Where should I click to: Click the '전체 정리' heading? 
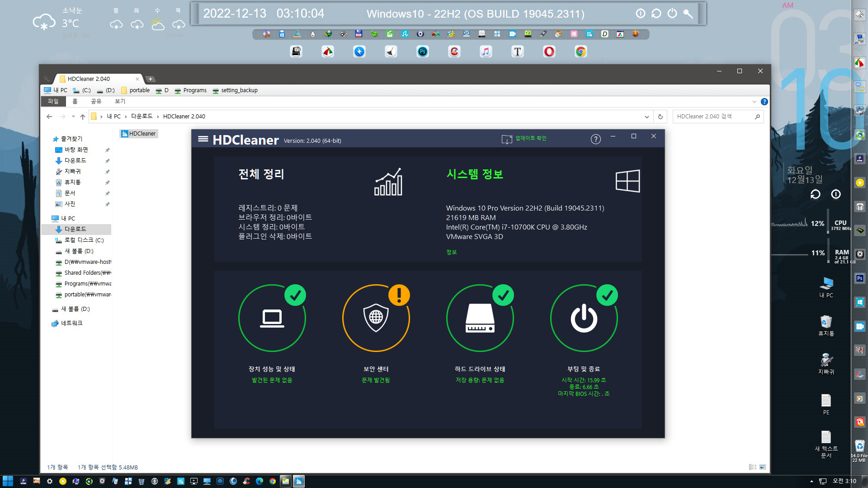click(x=261, y=174)
